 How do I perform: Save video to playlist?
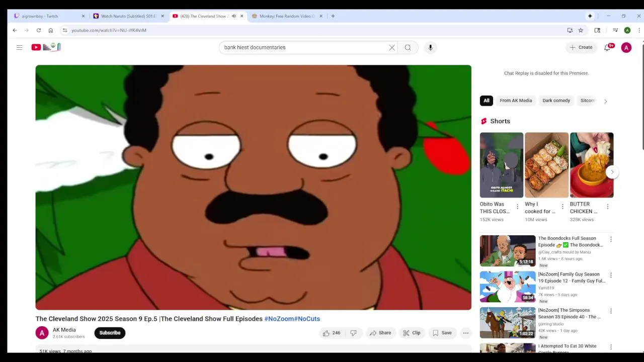tap(442, 333)
